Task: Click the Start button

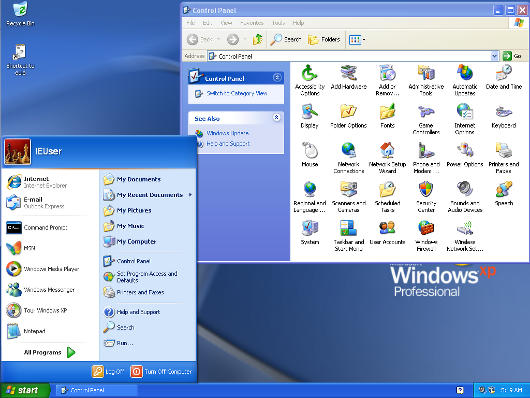Action: pyautogui.click(x=25, y=390)
